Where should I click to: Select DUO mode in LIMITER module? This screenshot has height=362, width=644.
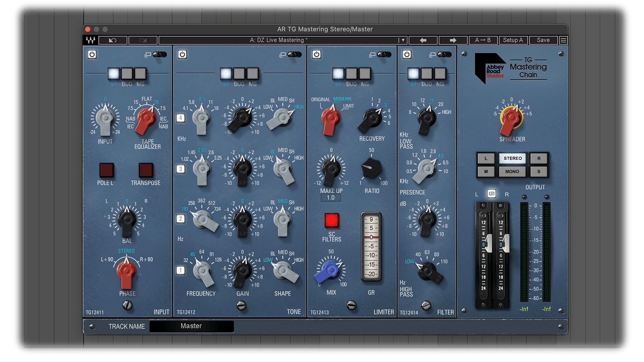(x=351, y=74)
